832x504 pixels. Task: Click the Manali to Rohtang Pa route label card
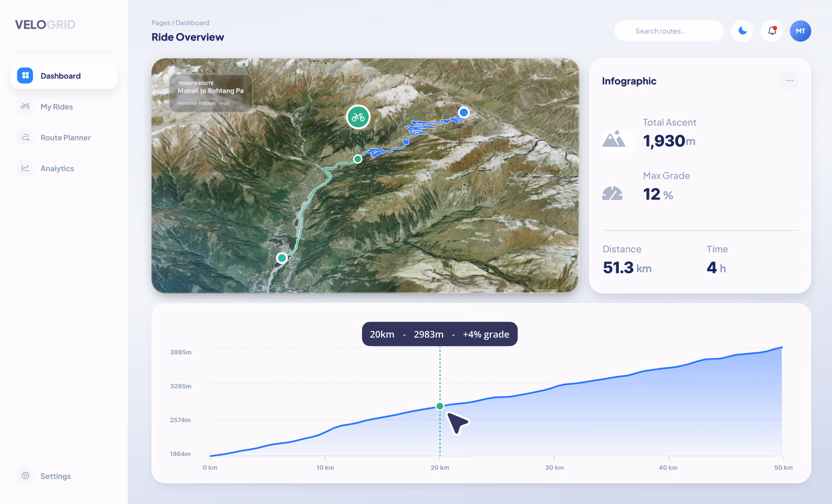click(x=211, y=93)
